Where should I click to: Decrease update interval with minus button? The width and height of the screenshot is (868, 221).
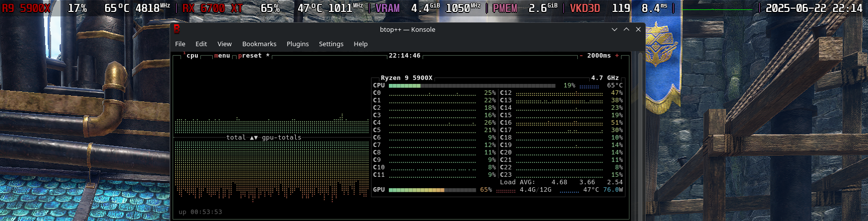coord(581,56)
